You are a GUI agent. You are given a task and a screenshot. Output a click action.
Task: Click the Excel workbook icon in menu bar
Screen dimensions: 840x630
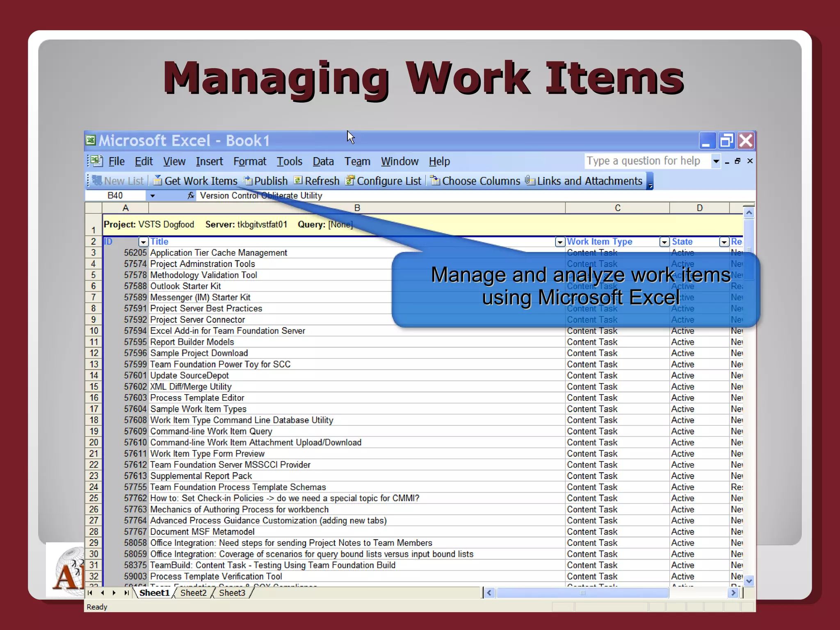tap(96, 161)
